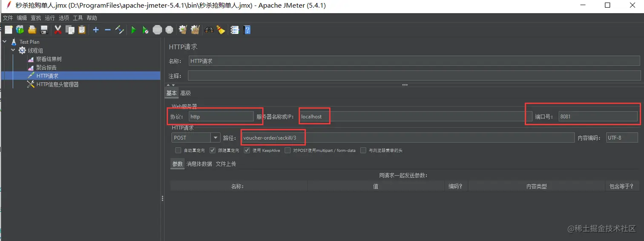Click the 协议 field containing http
This screenshot has width=644, height=241.
coord(221,116)
